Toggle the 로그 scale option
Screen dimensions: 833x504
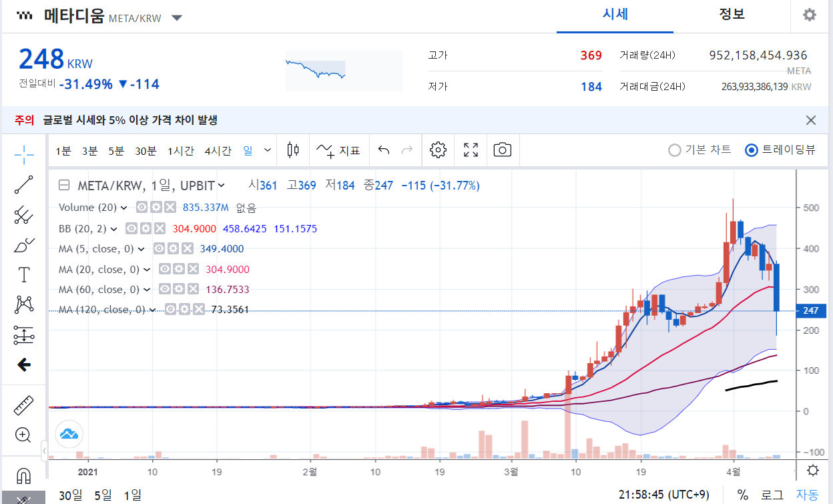[772, 495]
